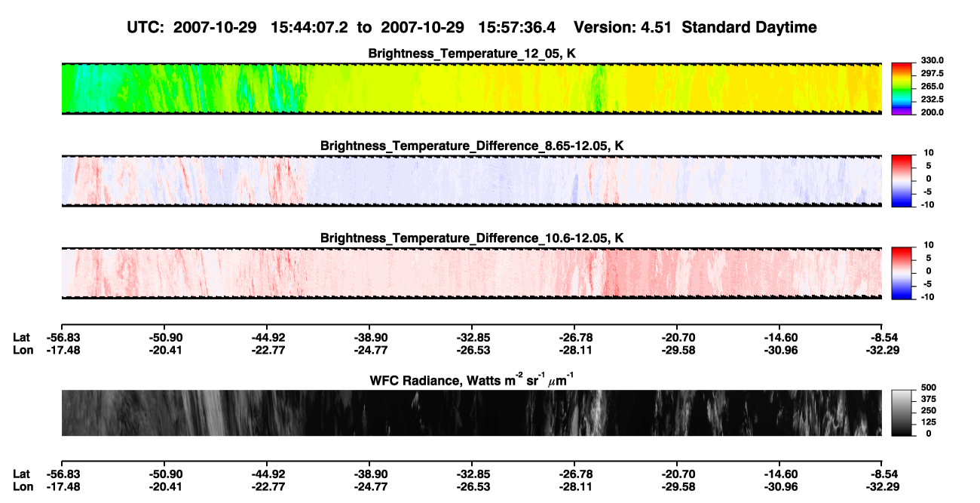Screen dimensions: 980x503
Task: Click latitude -56.83 on the axis above WFC panel
Action: 62,338
